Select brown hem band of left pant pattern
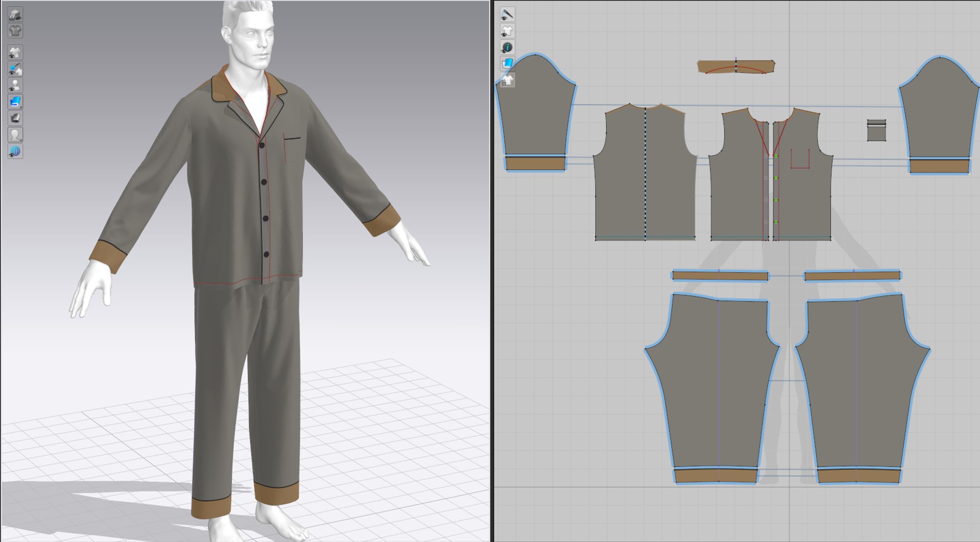980x542 pixels. [x=716, y=476]
